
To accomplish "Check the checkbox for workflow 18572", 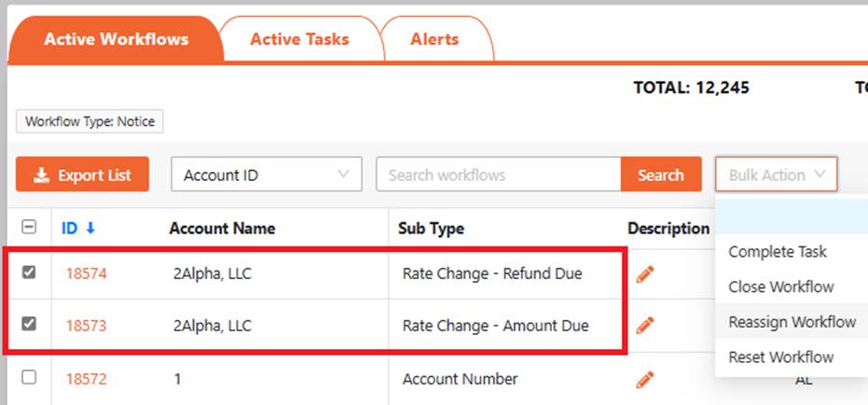I will click(x=29, y=378).
